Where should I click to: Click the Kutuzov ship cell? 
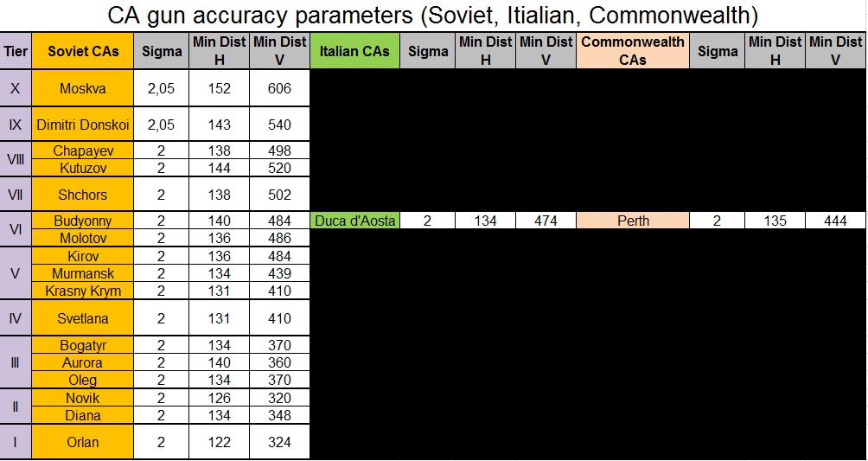coord(82,167)
